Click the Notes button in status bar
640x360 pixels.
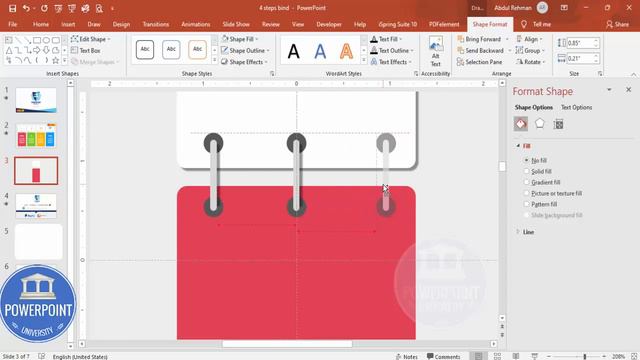point(407,356)
